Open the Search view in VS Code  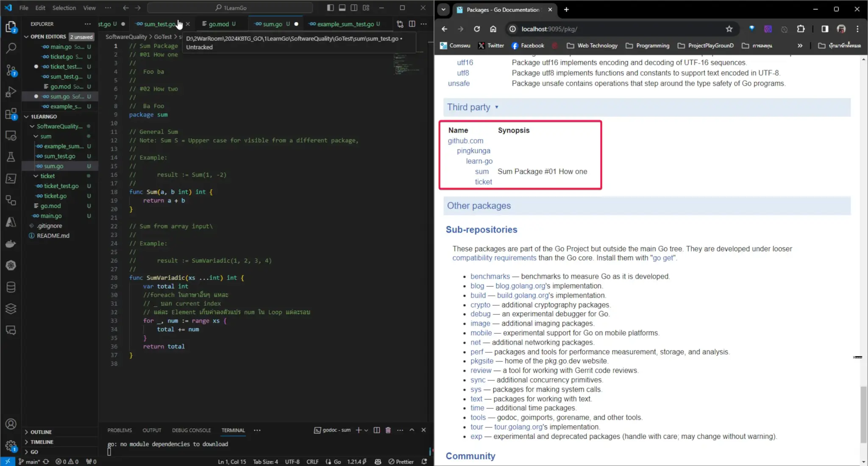pos(11,48)
